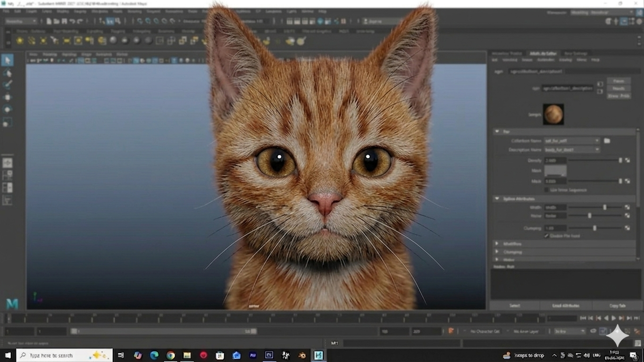Viewport: 644px width, 362px height.
Task: Collapse the Spline Attributes section
Action: (x=497, y=197)
